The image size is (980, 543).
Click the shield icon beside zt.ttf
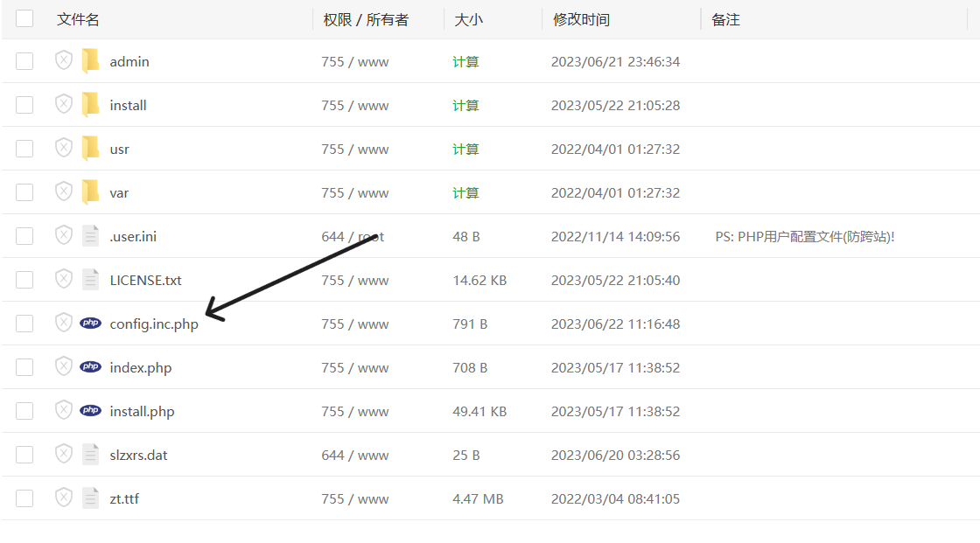point(64,498)
